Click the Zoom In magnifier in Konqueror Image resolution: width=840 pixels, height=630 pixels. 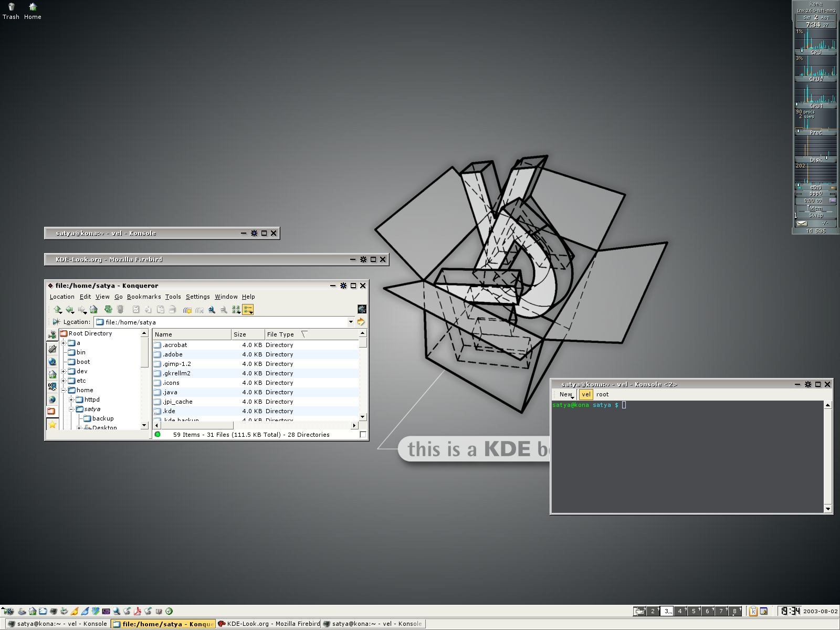212,309
